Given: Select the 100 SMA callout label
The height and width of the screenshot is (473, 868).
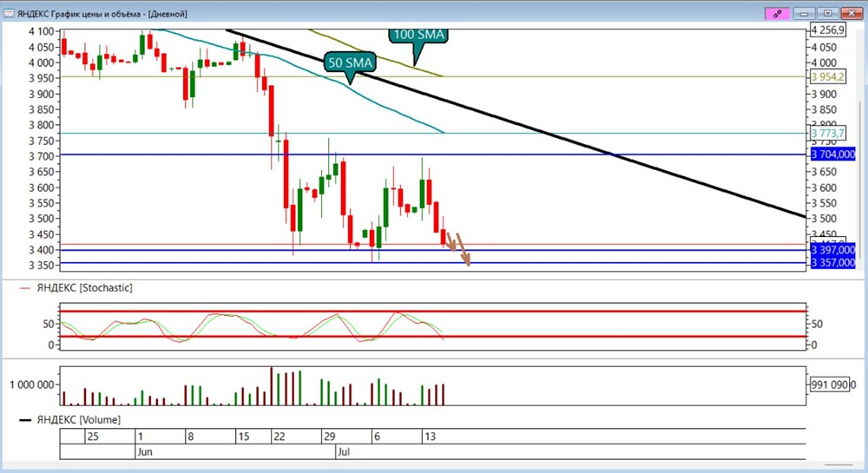Looking at the screenshot, I should tap(418, 35).
